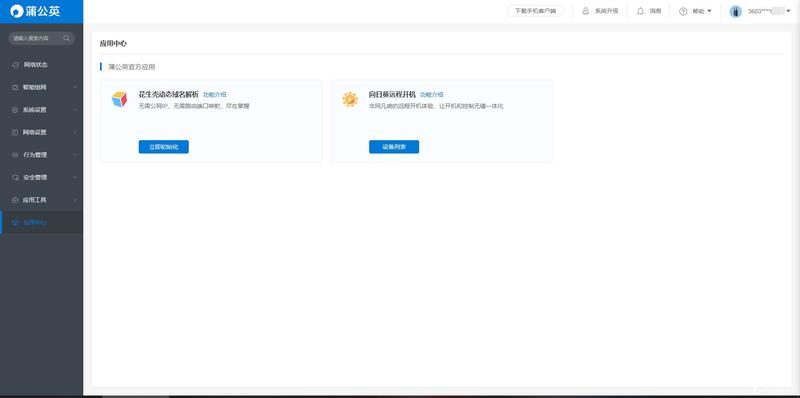The height and width of the screenshot is (398, 800).
Task: Click the 向日葵 sunflower app icon
Action: (350, 99)
